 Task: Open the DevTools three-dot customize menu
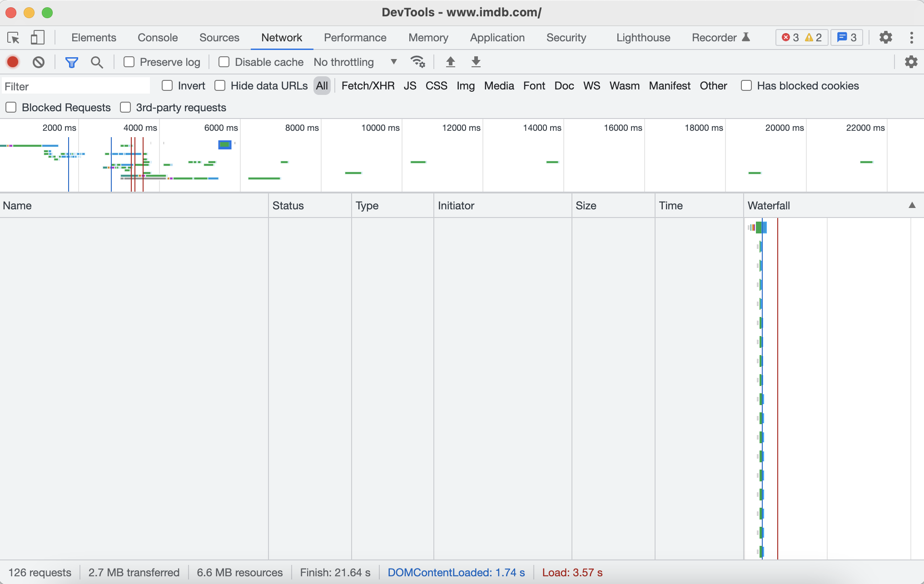[x=911, y=38]
